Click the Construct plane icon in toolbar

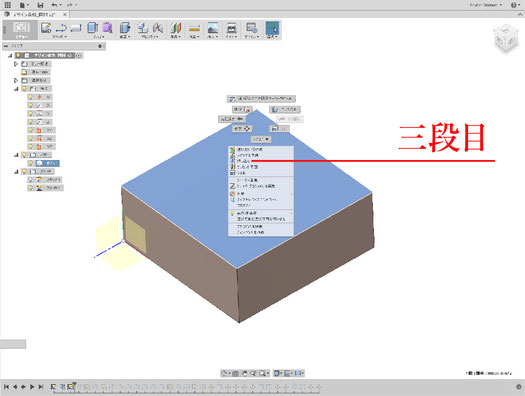[175, 28]
